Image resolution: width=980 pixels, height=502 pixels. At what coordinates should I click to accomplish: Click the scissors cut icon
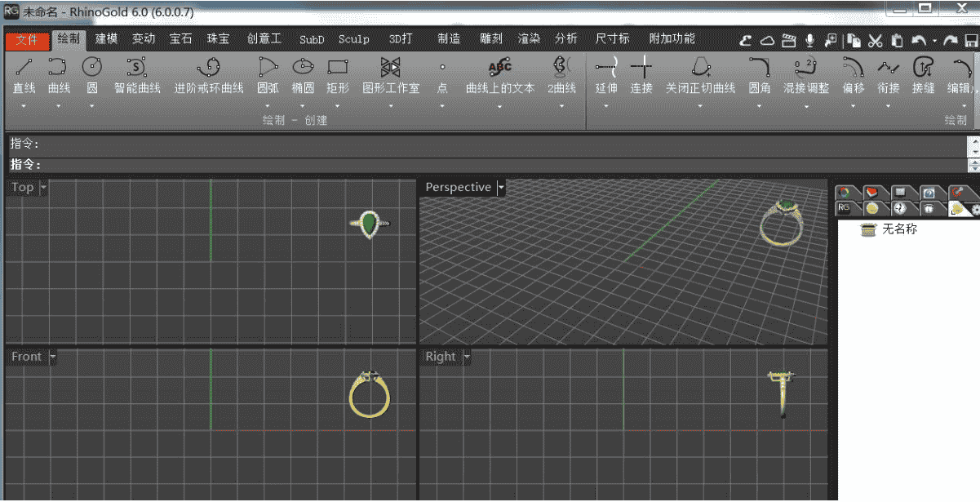[875, 40]
